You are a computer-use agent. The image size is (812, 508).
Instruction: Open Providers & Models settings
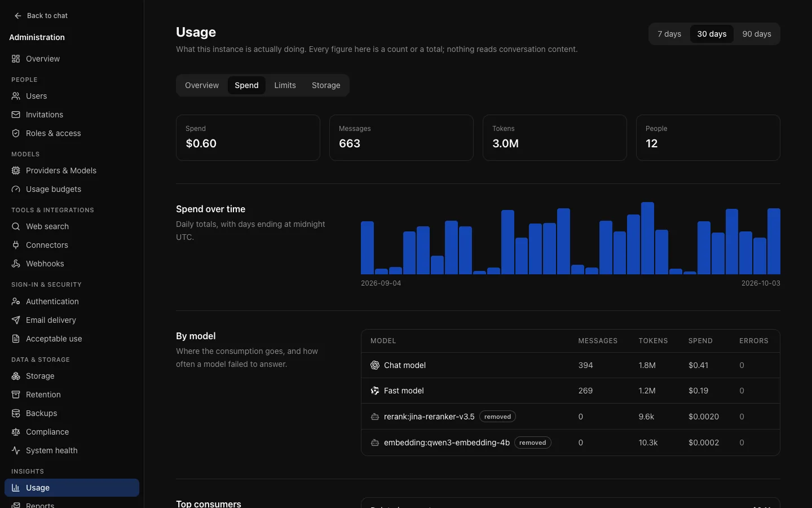coord(72,170)
